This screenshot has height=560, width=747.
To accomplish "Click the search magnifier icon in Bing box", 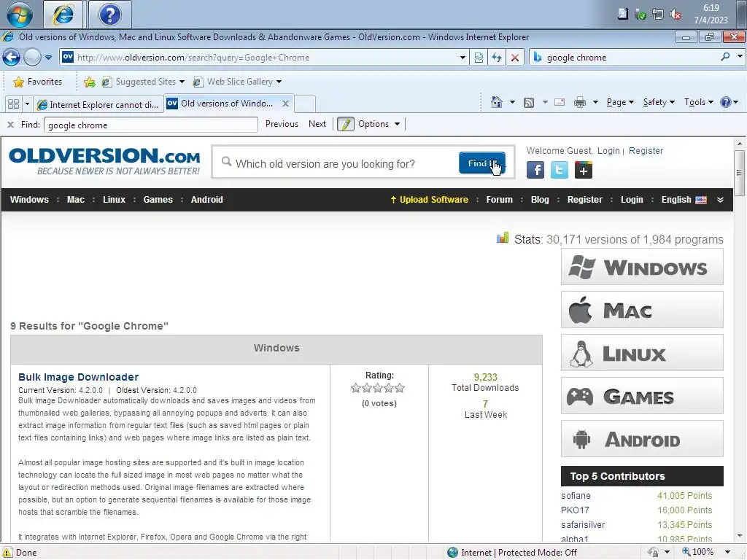I will (x=726, y=57).
